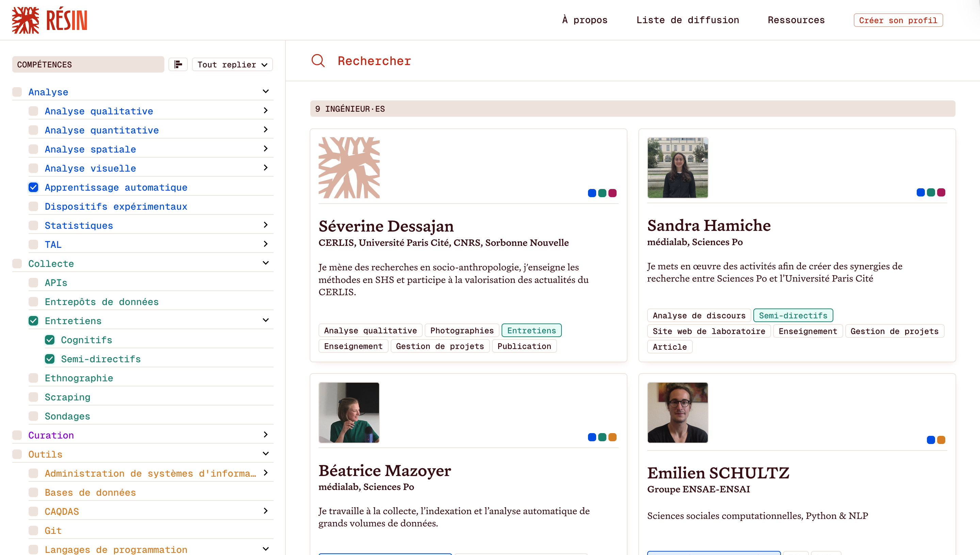
Task: Open Sandra Hamiche's profile via her name
Action: click(708, 225)
